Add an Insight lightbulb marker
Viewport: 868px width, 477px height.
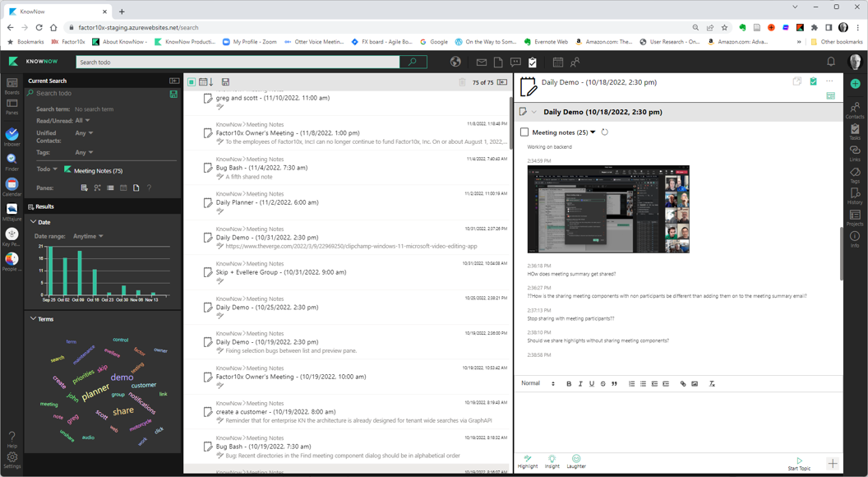point(552,459)
